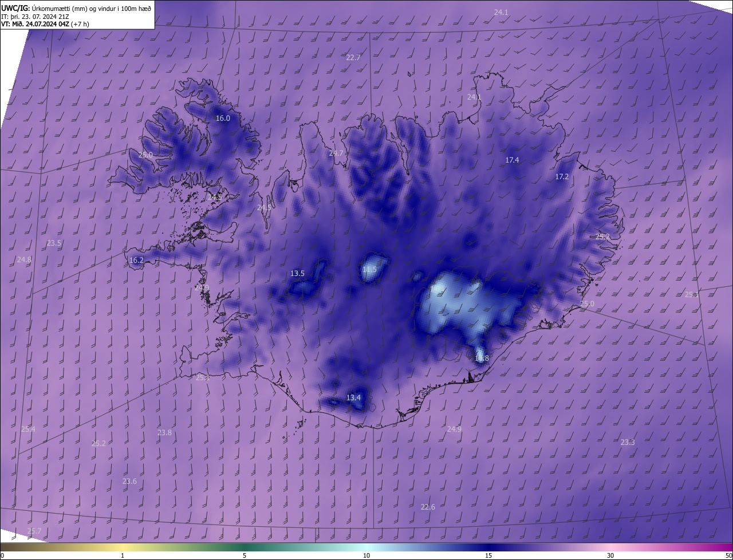Viewport: 733px width, 560px height.
Task: Click the 50 tick label on color scale
Action: point(728,555)
